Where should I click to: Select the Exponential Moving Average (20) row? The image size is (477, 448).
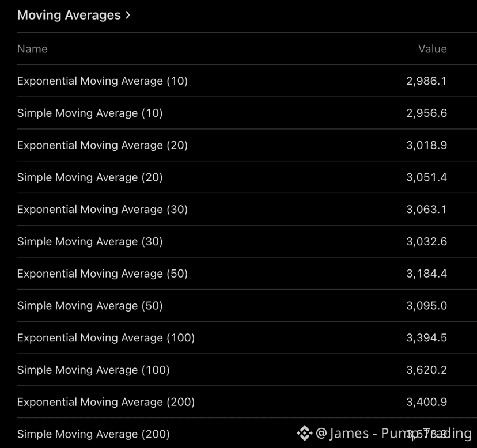coord(103,146)
